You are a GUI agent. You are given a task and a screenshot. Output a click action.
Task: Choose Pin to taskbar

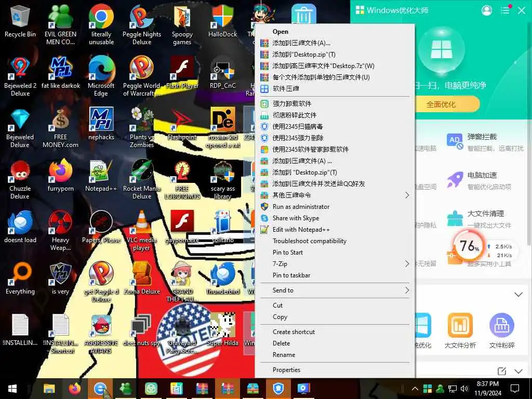335,275
